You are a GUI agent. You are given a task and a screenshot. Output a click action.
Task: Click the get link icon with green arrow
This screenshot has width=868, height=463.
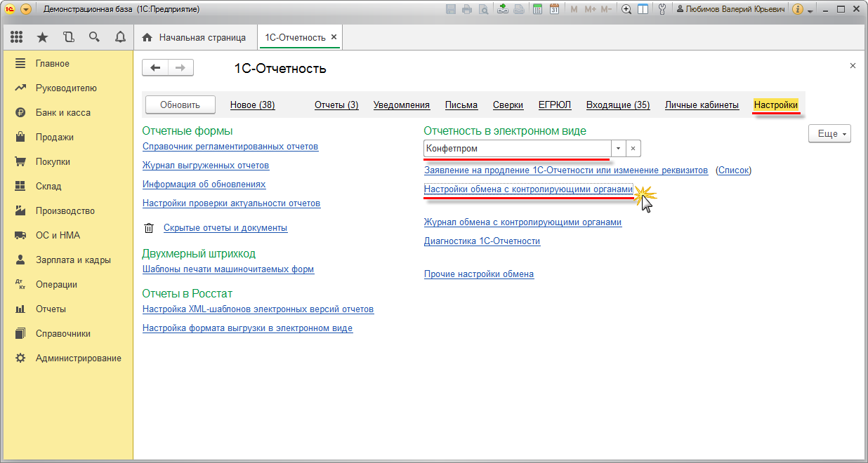click(x=503, y=9)
